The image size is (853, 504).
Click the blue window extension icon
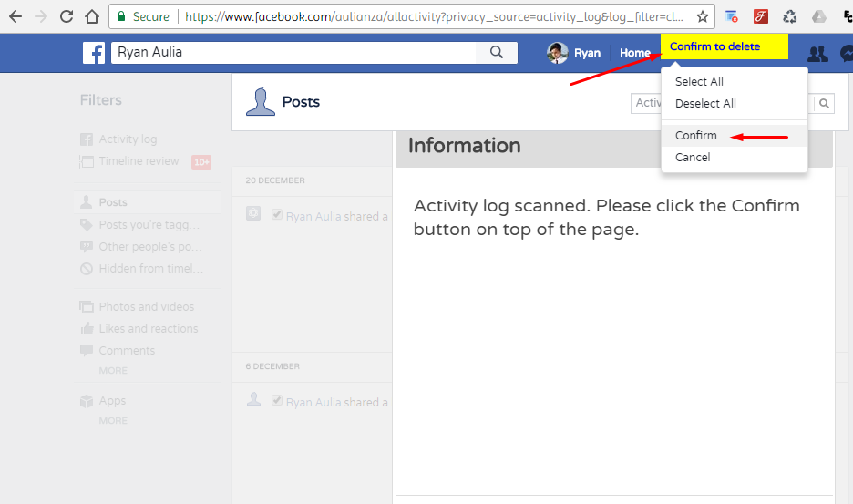click(732, 17)
